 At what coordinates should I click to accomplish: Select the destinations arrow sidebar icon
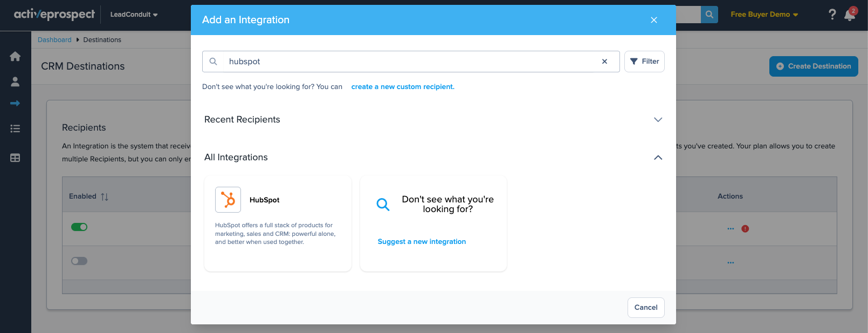pyautogui.click(x=15, y=103)
